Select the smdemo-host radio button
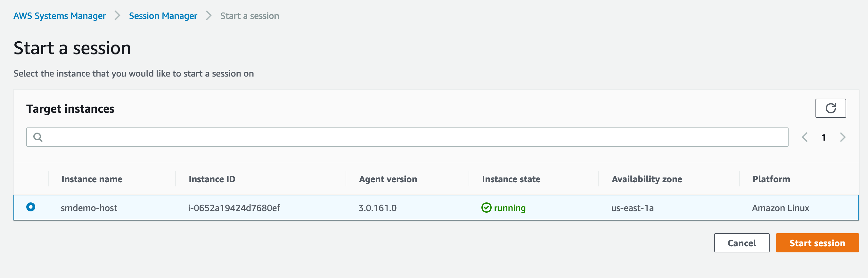This screenshot has width=868, height=278. (x=31, y=207)
